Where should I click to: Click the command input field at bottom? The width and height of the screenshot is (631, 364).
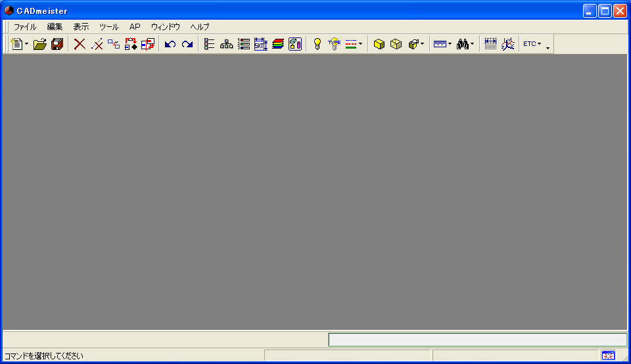(478, 340)
